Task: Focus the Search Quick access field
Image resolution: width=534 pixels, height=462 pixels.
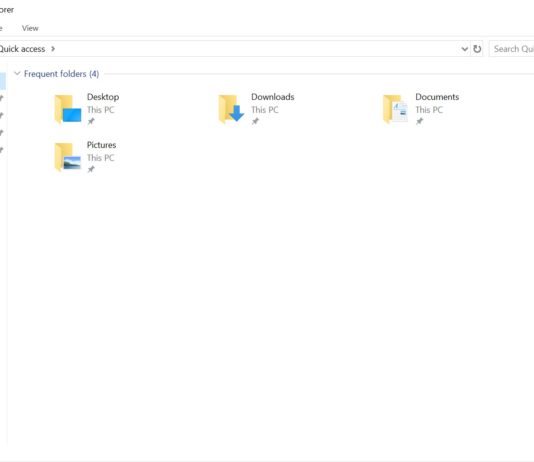Action: click(512, 49)
